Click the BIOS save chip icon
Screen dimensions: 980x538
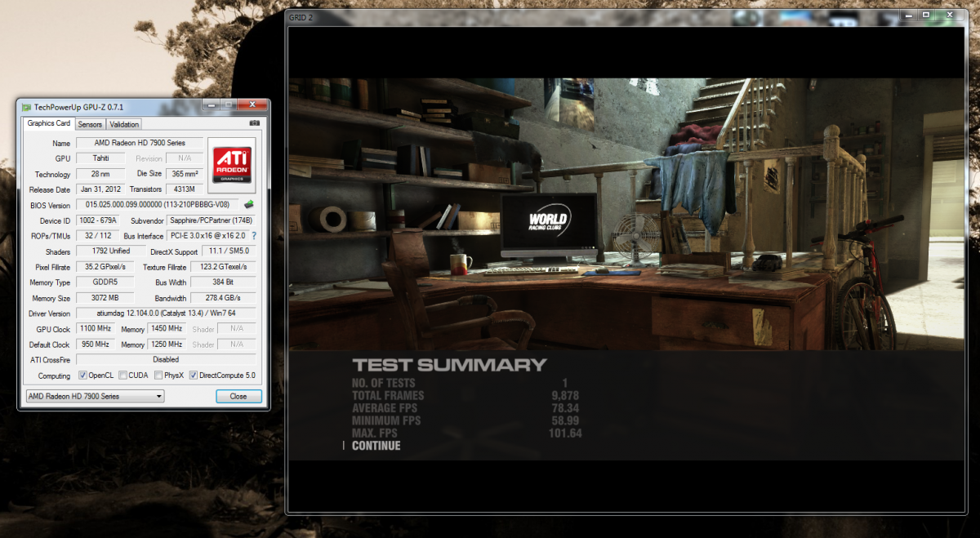tap(249, 204)
